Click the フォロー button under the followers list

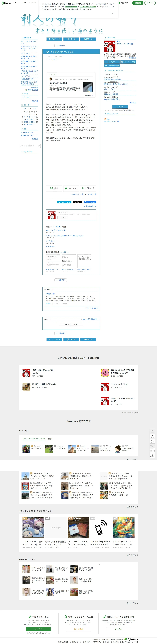tap(120, 107)
